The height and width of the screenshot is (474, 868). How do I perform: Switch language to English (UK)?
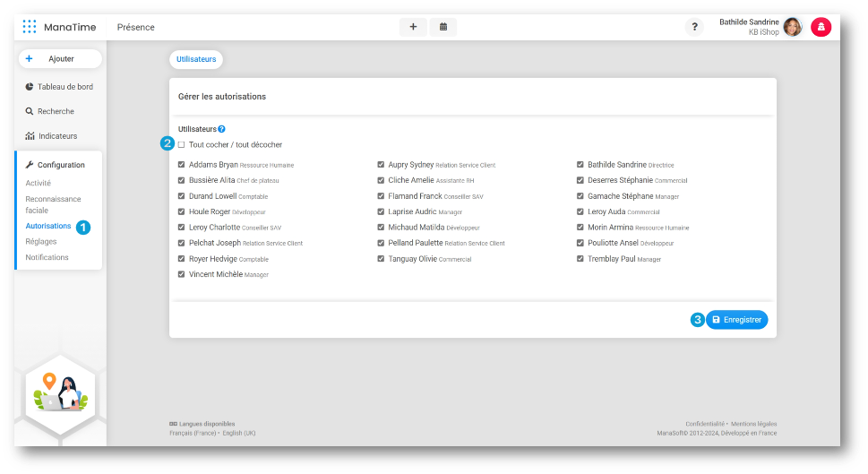pos(239,433)
